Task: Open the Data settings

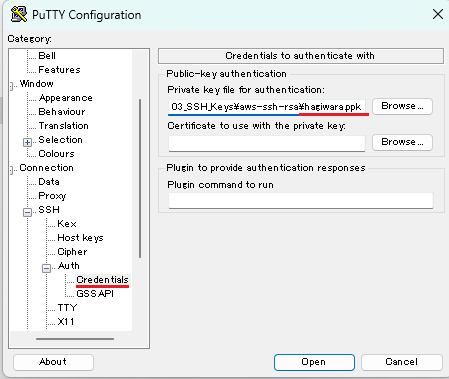Action: [x=49, y=182]
